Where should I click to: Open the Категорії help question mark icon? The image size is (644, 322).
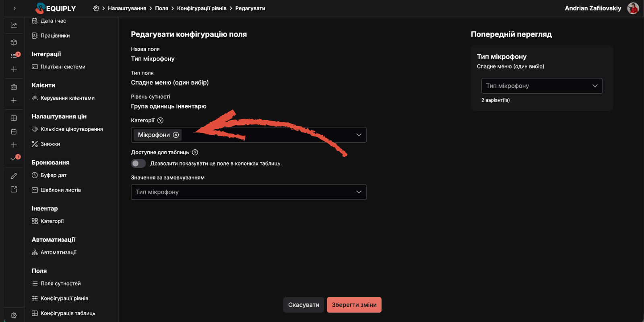click(x=160, y=120)
